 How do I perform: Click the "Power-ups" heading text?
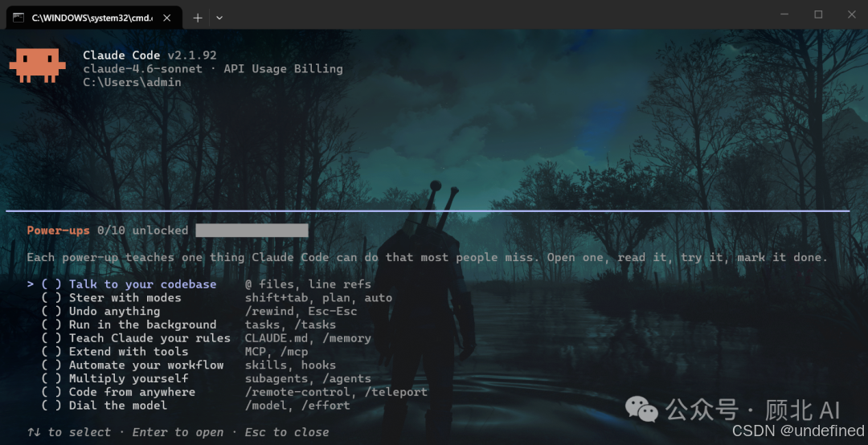coord(58,231)
